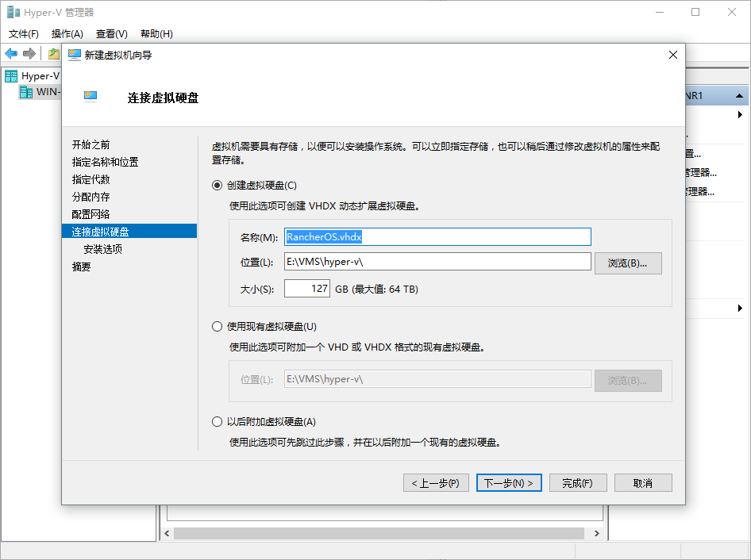Click the disabled 位置(L) field for existing disk
Viewport: 751px width, 560px height.
coord(437,379)
